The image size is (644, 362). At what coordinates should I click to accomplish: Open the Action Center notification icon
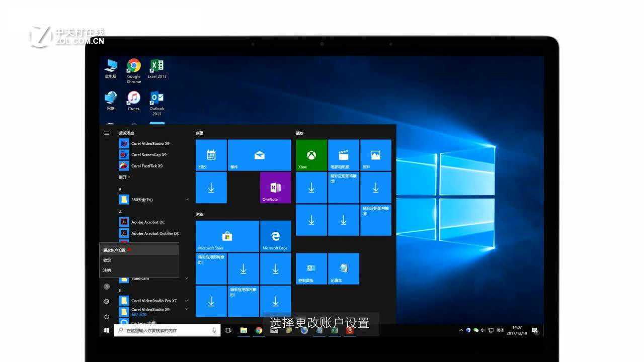(x=534, y=330)
